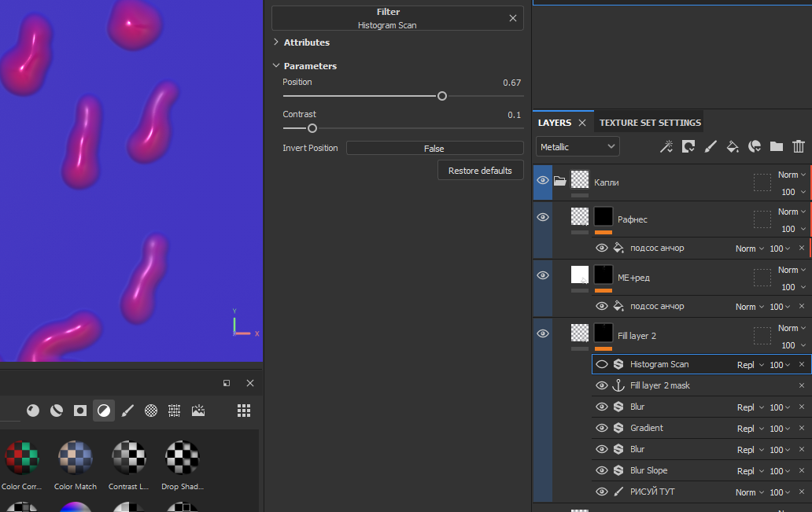Collapse the Parameters section

[x=276, y=66]
